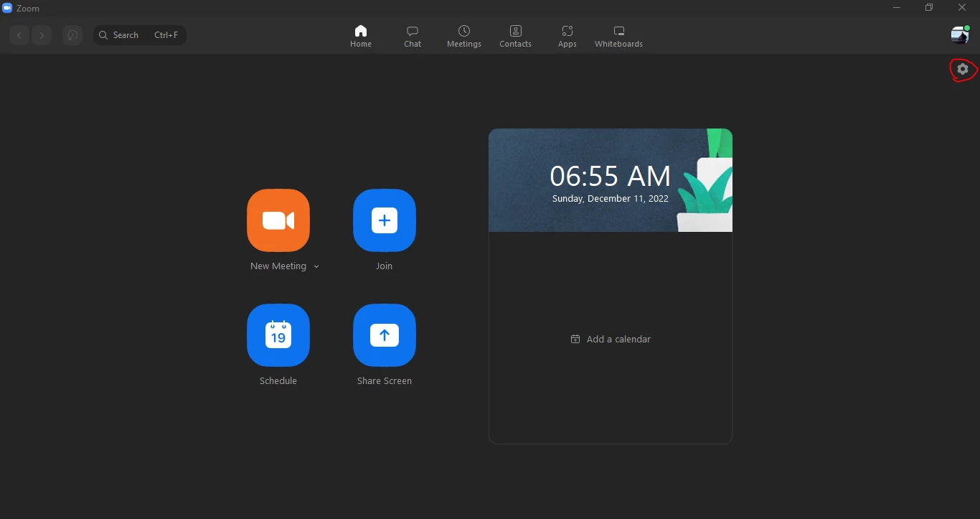Start a New Meeting with the orange camera icon

(x=278, y=220)
